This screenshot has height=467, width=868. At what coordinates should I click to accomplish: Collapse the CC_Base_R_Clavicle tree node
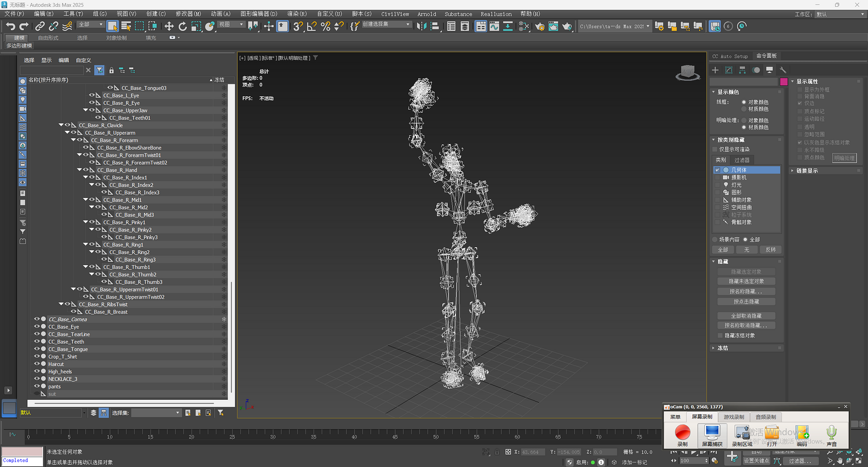[61, 126]
